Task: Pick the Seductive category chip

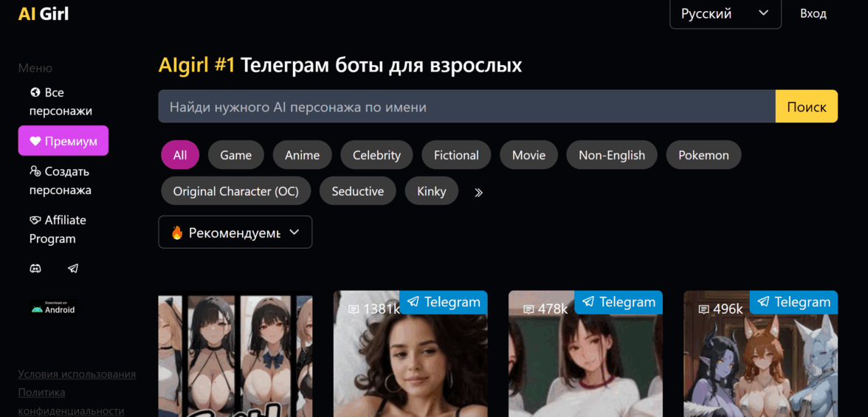Action: pos(357,191)
